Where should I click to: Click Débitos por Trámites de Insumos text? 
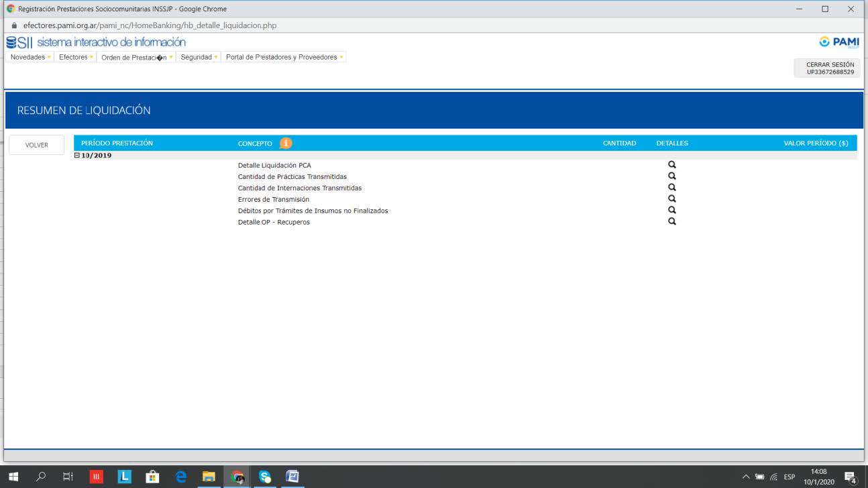tap(313, 210)
